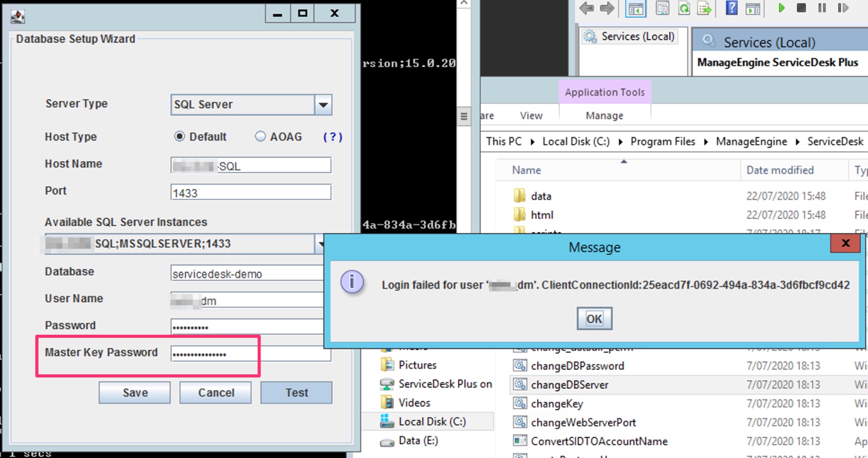Expand arrow after This PC in breadcrumb
Screen dimensions: 868x458
pyautogui.click(x=533, y=142)
